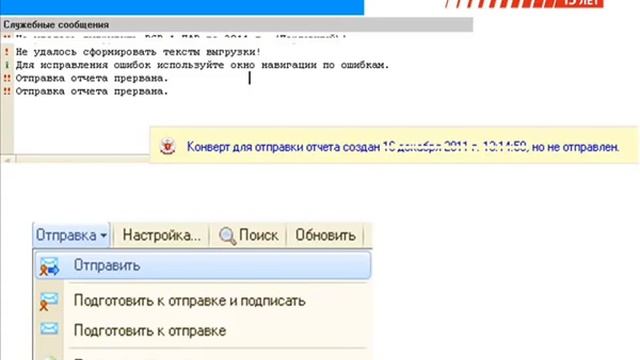Click the emblem icon in the yellow notification
This screenshot has width=640, height=360.
[x=167, y=146]
